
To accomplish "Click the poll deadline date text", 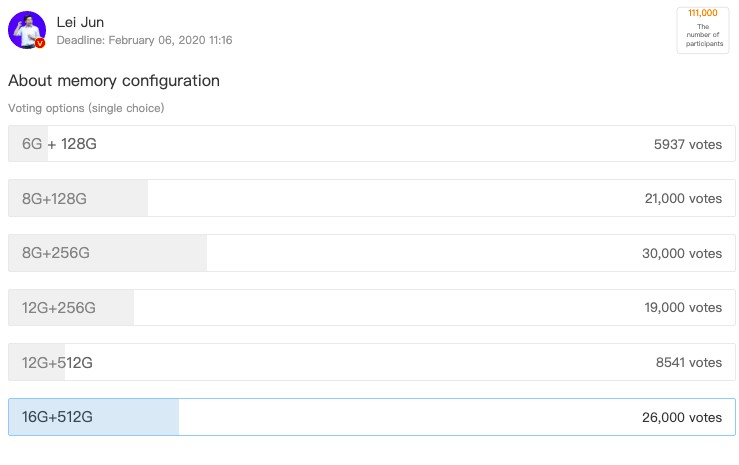I will click(144, 40).
